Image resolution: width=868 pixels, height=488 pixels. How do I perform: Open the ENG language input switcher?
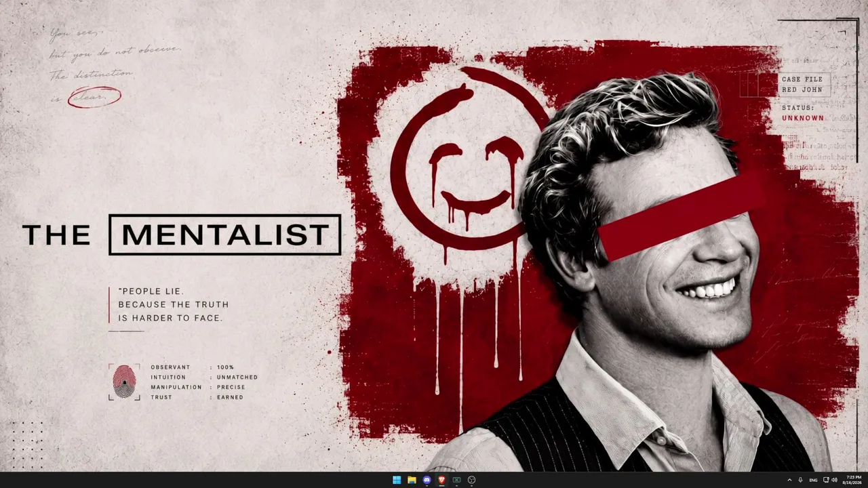point(813,480)
